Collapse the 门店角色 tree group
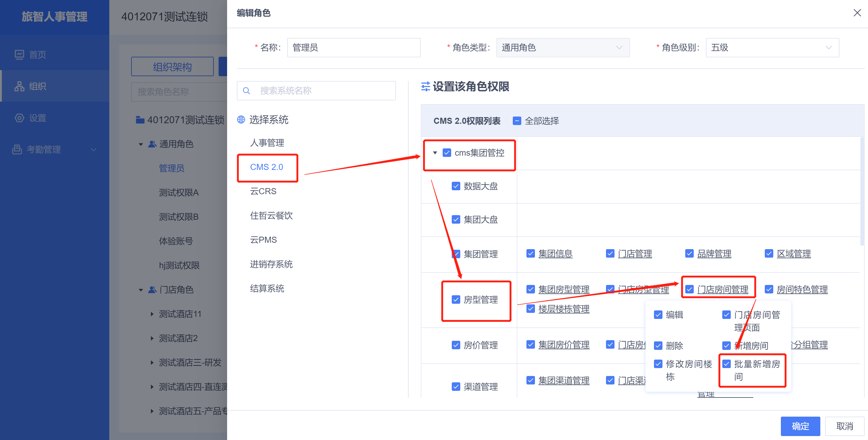Image resolution: width=868 pixels, height=440 pixels. tap(141, 290)
